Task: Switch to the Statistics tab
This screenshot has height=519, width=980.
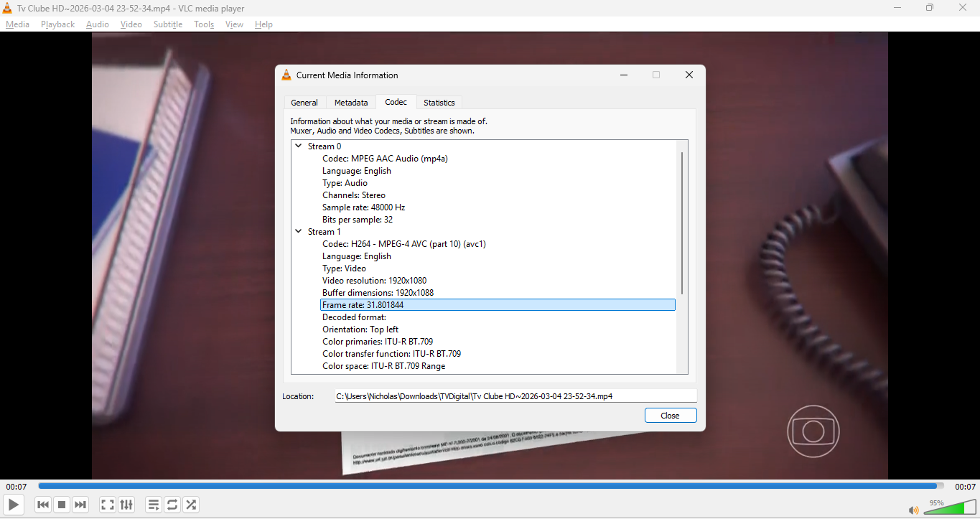Action: pyautogui.click(x=439, y=103)
